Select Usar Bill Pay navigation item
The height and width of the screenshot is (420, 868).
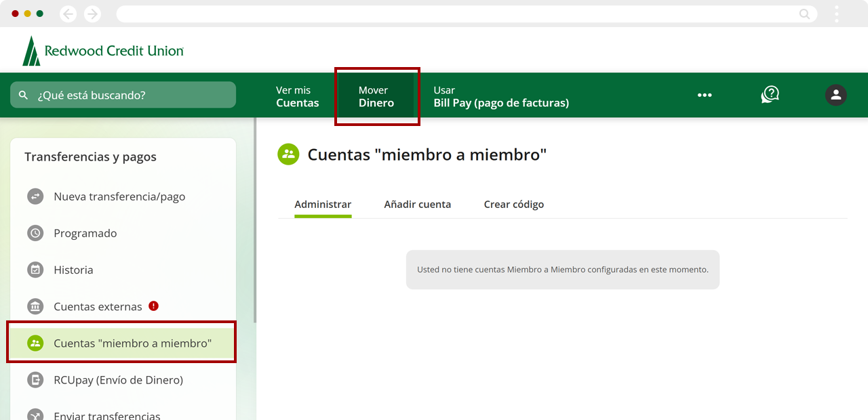500,96
